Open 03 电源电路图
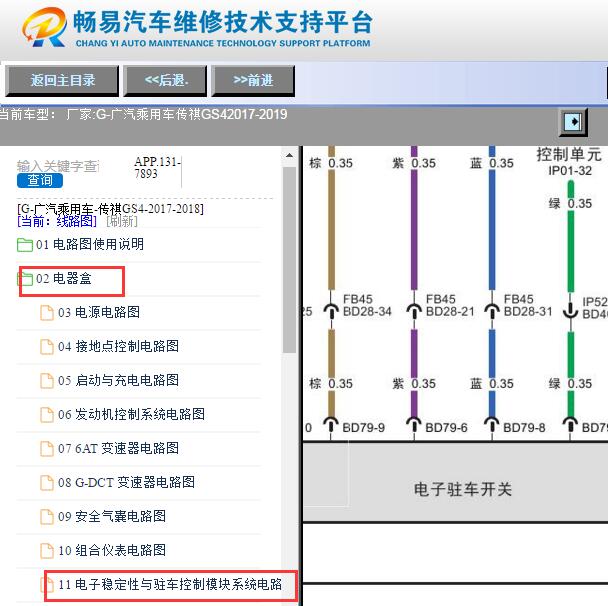The image size is (608, 606). [99, 312]
